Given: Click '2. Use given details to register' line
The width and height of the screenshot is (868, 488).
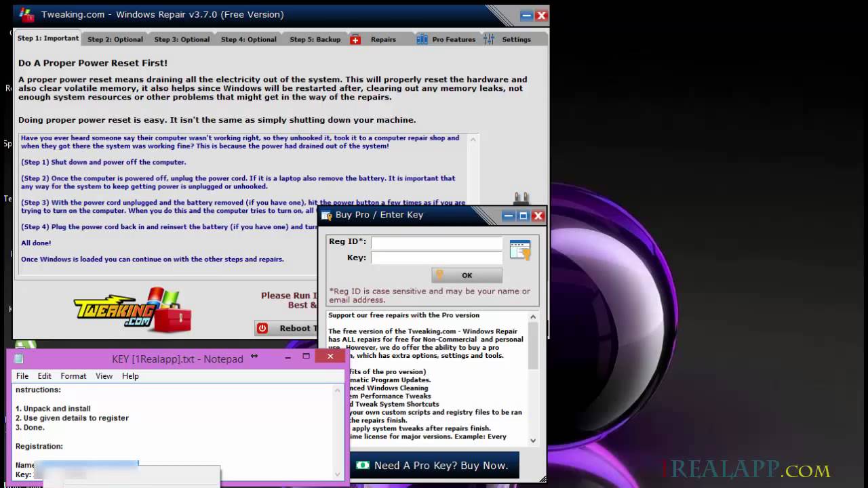Looking at the screenshot, I should pos(72,418).
